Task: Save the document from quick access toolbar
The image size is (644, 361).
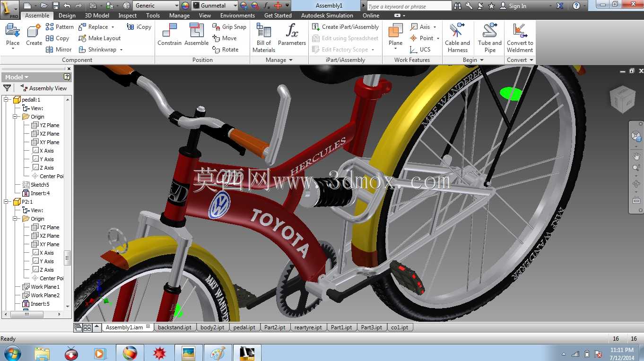Action: pos(55,6)
